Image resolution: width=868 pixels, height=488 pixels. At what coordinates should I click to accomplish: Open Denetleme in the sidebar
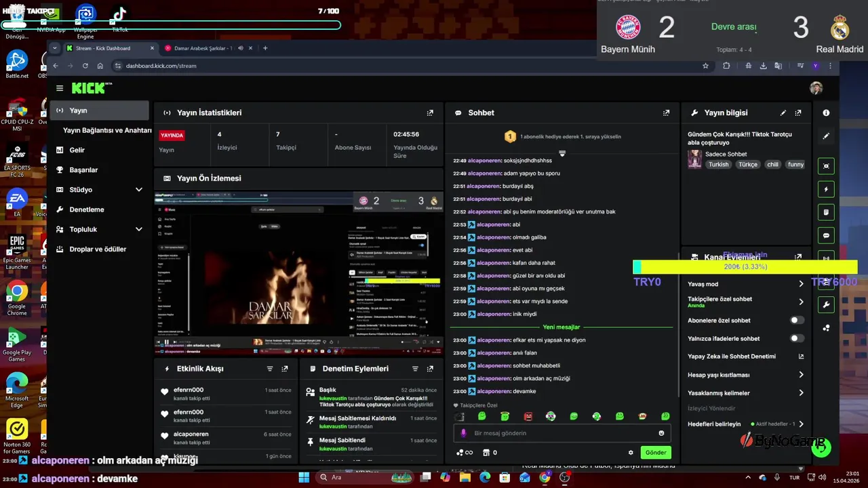tap(86, 210)
